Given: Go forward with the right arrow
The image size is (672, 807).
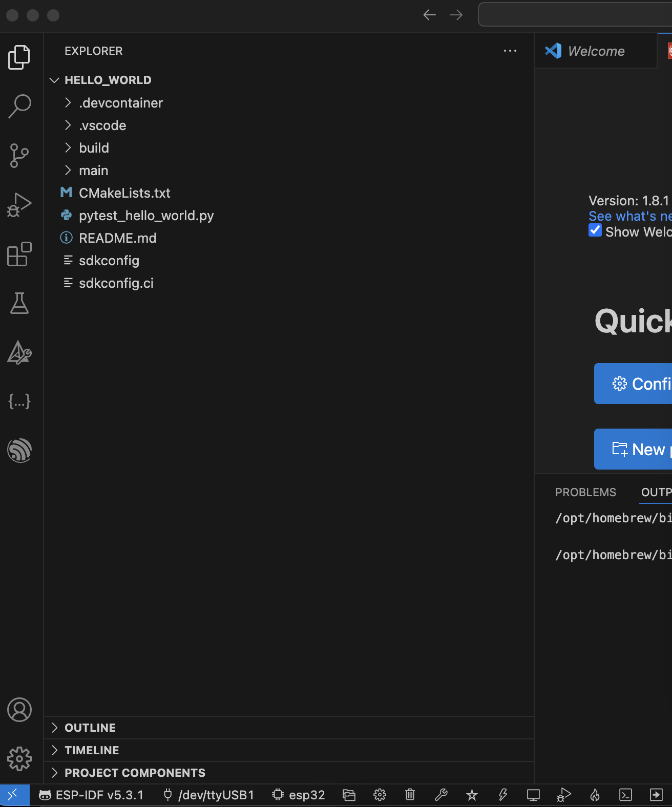Looking at the screenshot, I should point(456,15).
